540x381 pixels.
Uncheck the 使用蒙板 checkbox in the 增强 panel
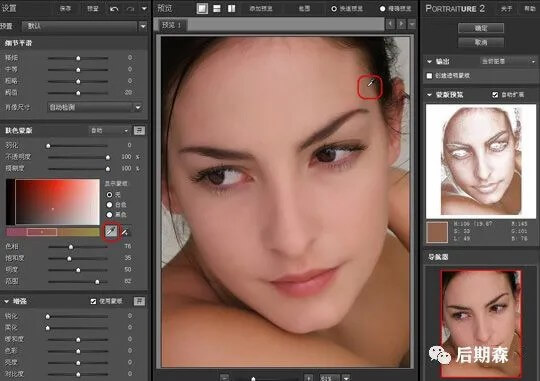(x=93, y=301)
